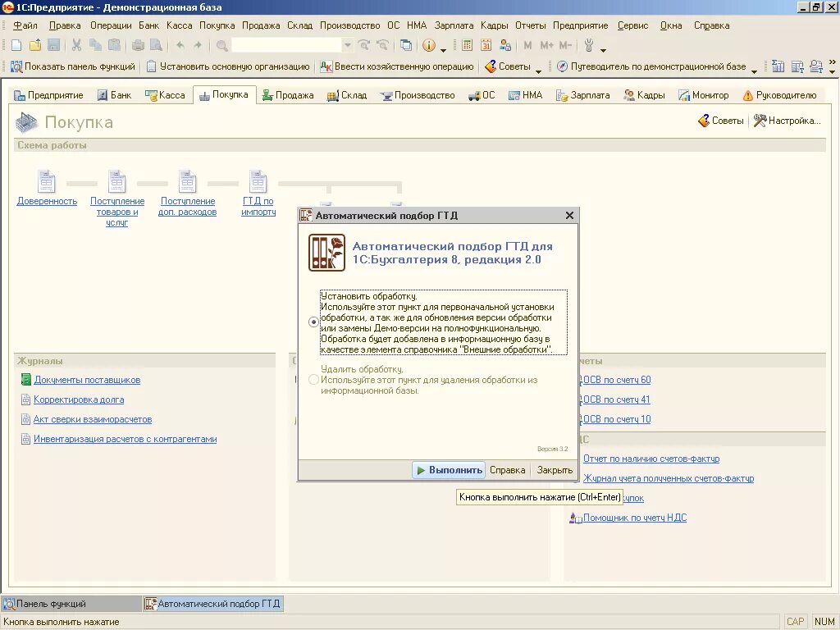Select the Установить обработку radio button

tap(314, 322)
